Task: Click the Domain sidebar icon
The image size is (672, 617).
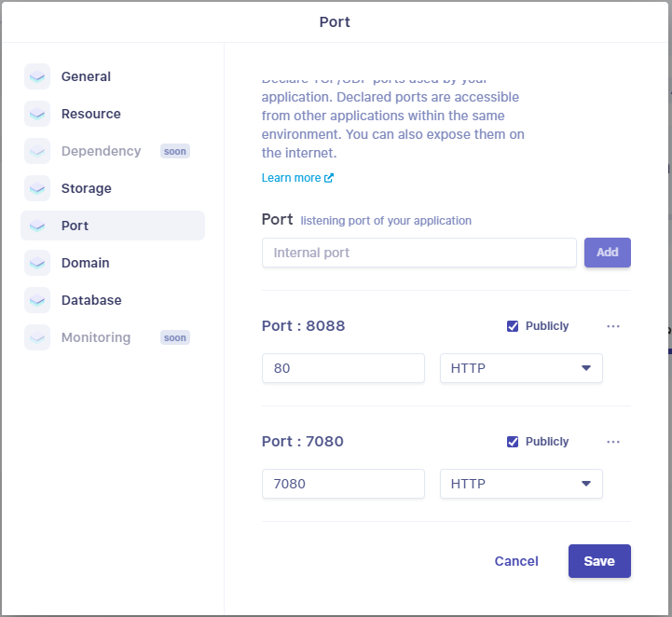Action: [37, 263]
